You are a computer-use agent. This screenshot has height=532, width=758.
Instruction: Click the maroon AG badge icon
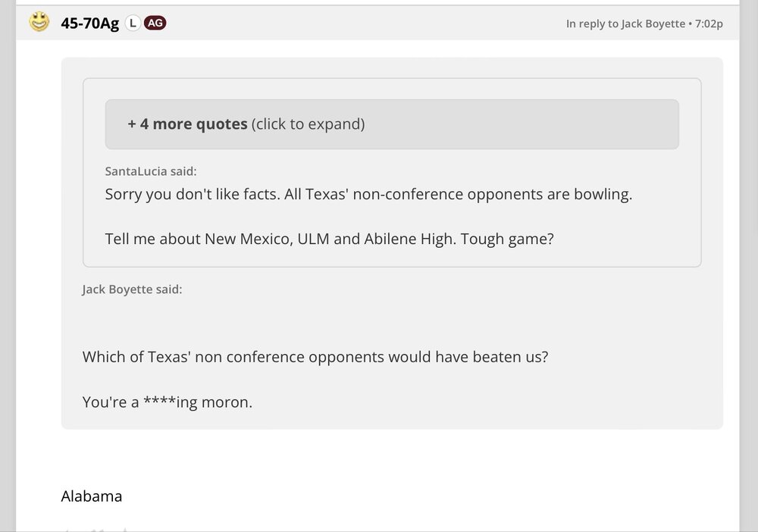(155, 23)
